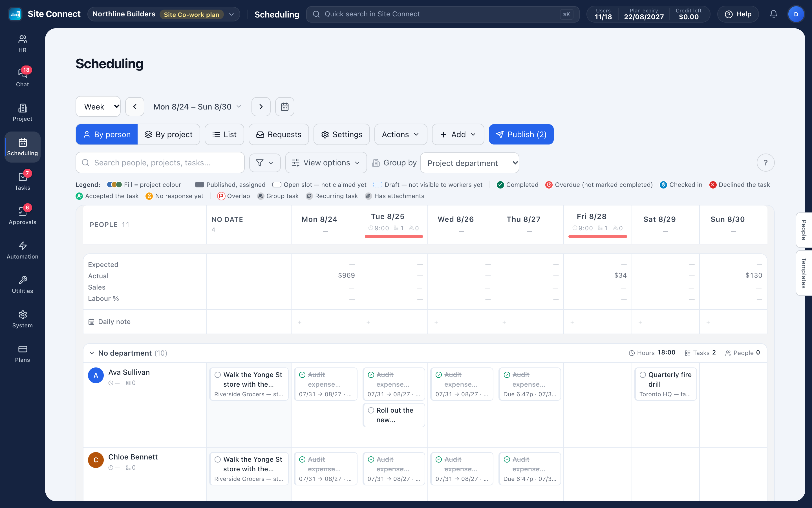The height and width of the screenshot is (508, 812).
Task: Uncheck Chloe's Wednesday Audit expense task
Action: click(438, 459)
